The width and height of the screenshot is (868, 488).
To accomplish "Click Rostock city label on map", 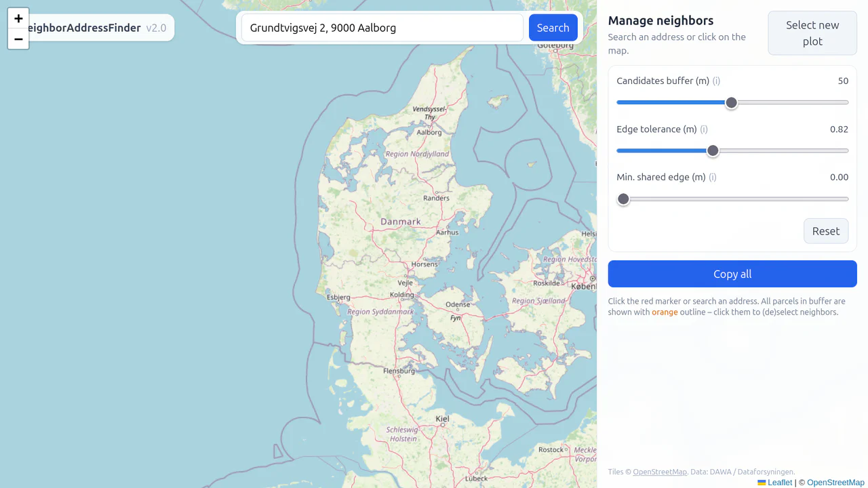I will point(551,449).
